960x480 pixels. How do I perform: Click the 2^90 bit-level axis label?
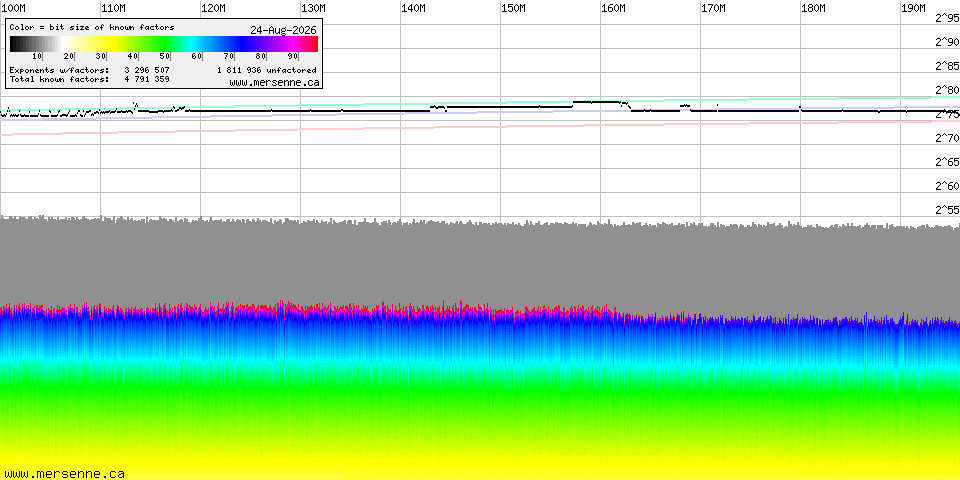(947, 42)
